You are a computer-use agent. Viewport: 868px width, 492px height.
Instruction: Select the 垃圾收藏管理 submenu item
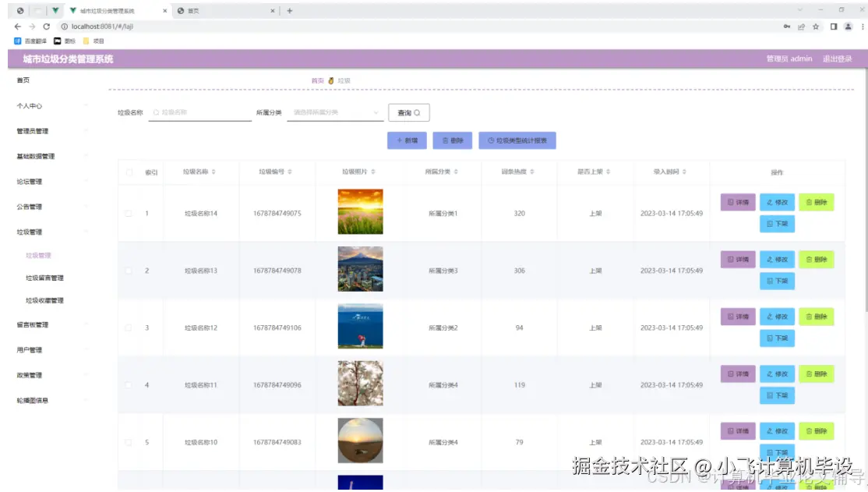pos(45,301)
